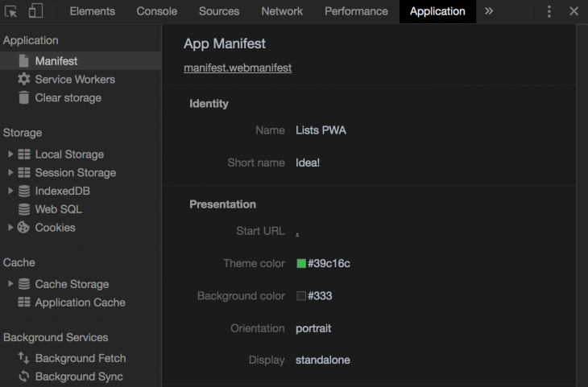Click the Background Fetch arrows icon
This screenshot has width=588, height=387.
24,358
